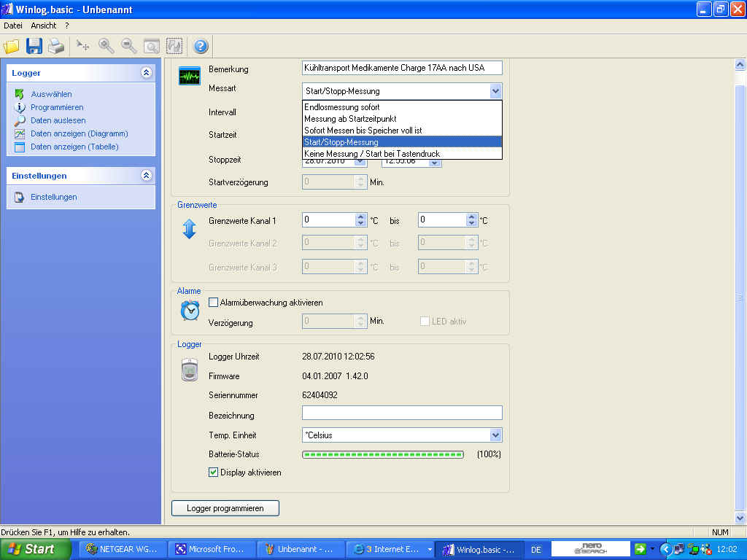Viewport: 747px width, 560px height.
Task: Click Grenzwerte Kanal 1 upper value field
Action: point(442,219)
